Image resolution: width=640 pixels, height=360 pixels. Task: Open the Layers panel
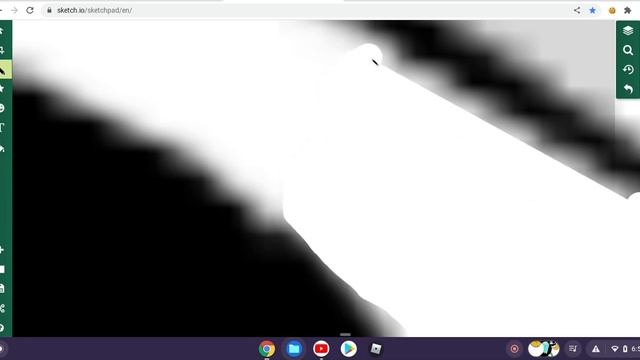628,31
